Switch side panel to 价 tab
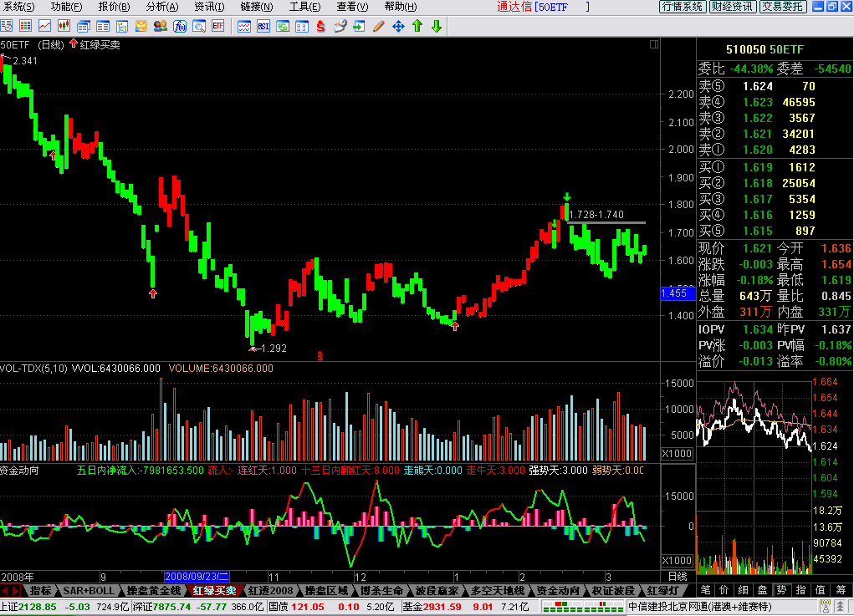Viewport: 854px width, 616px height. pyautogui.click(x=724, y=590)
